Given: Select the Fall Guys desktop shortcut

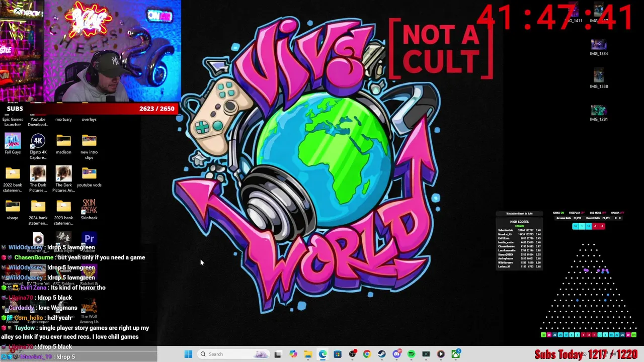Looking at the screenshot, I should coord(13,144).
